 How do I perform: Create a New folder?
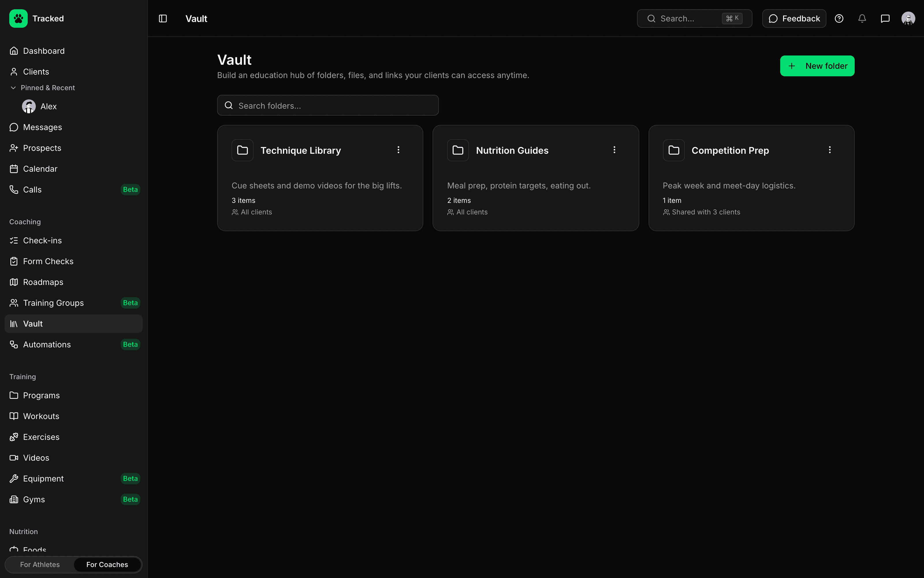coord(817,66)
